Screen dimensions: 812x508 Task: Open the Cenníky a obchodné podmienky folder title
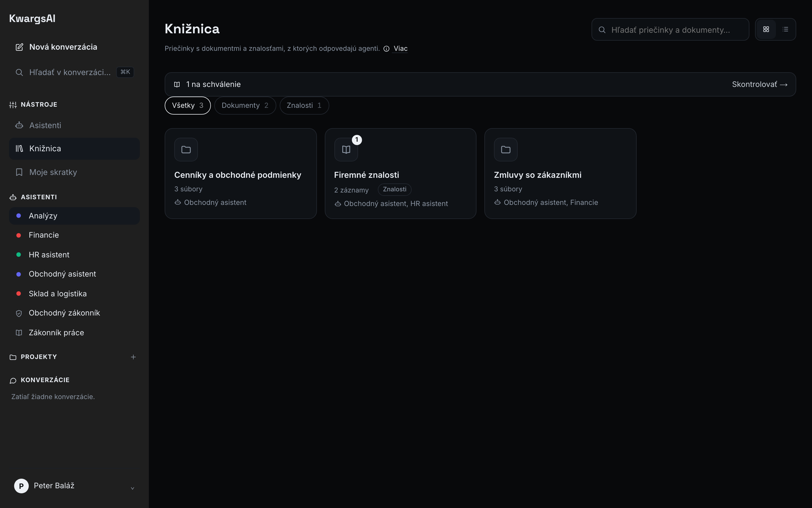[x=238, y=175]
